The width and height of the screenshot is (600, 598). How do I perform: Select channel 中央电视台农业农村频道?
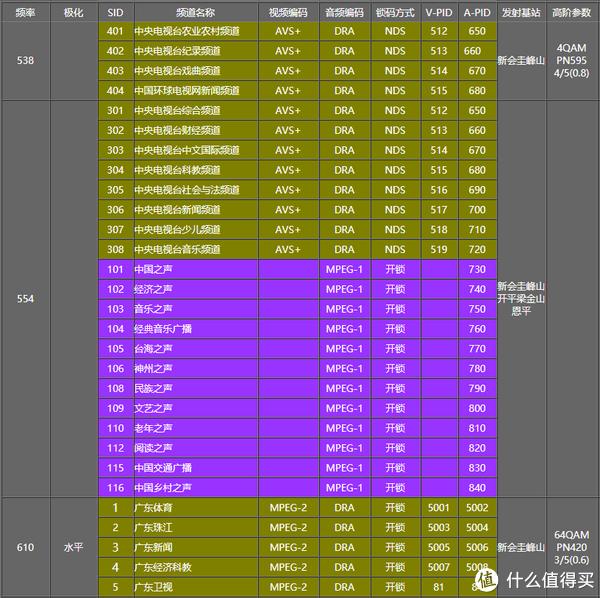coord(187,31)
